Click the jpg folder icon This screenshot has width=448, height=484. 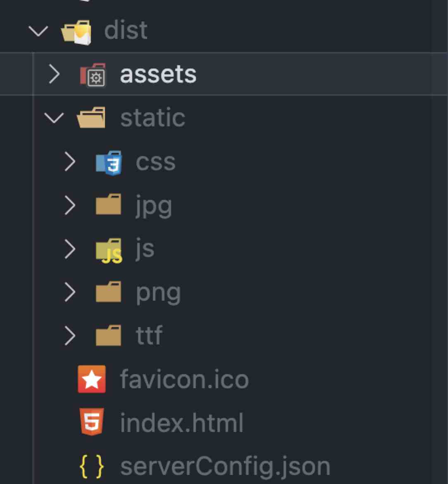[109, 205]
